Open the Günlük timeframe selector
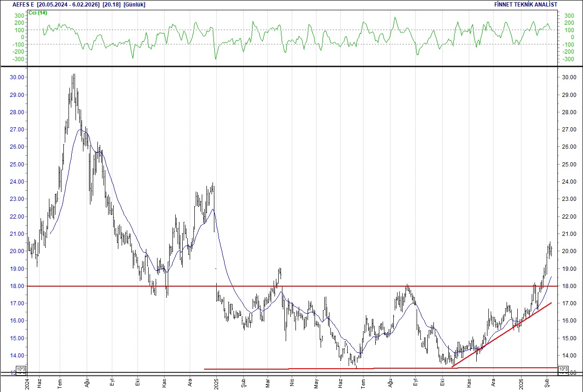Viewport: 583px width, 392px height. [x=133, y=4]
